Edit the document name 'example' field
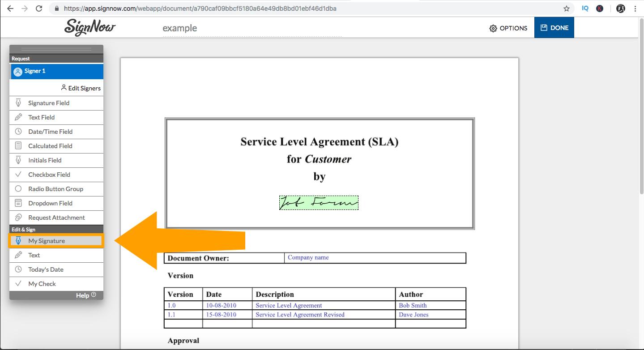Viewport: 644px width, 350px height. (x=252, y=28)
